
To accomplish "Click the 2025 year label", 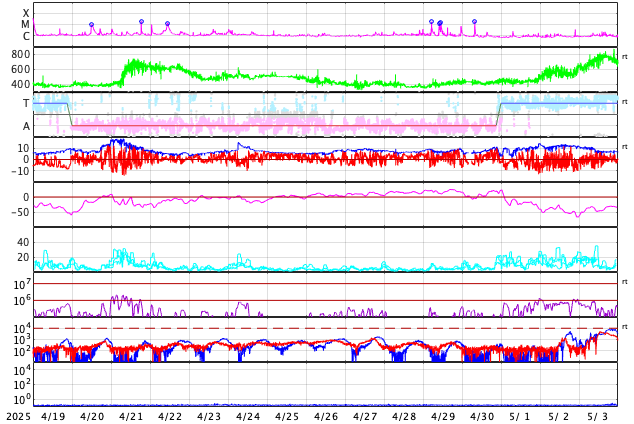I will tap(18, 417).
